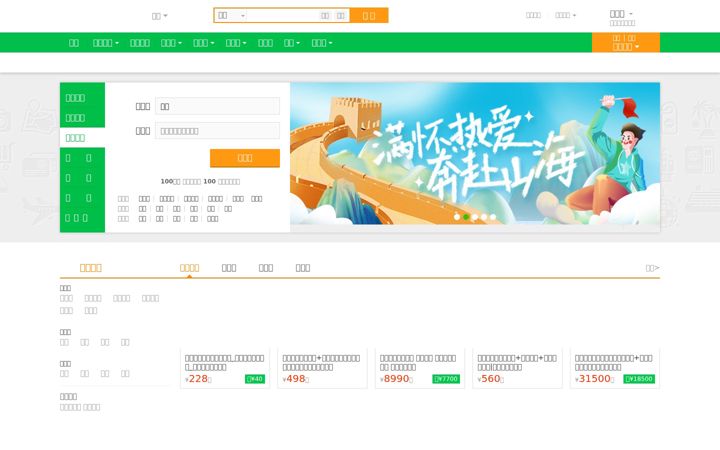This screenshot has width=720, height=450.
Task: Click the green ¥7700 discount badge
Action: tap(446, 379)
